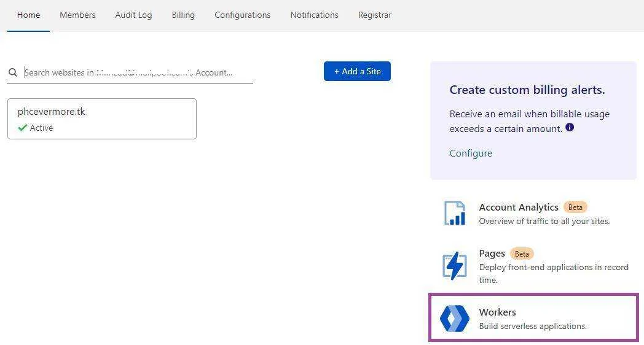This screenshot has width=644, height=345.
Task: Open the Audit Log tab
Action: pos(133,15)
